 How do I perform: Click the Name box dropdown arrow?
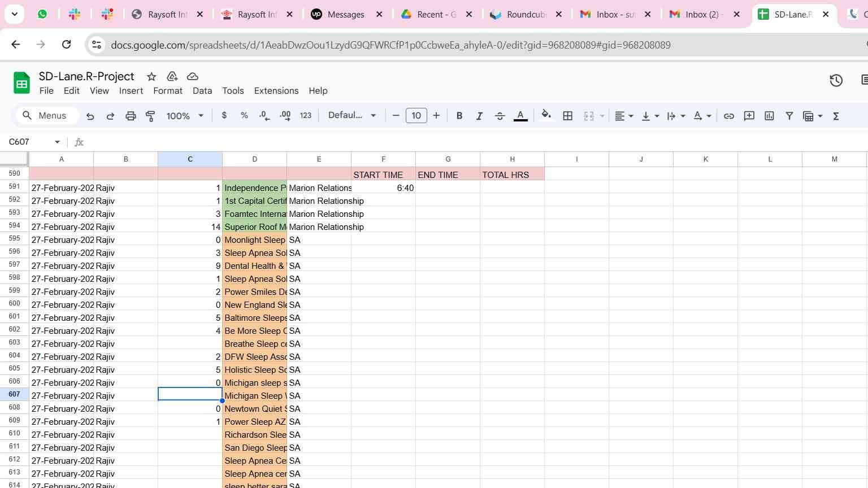(57, 142)
